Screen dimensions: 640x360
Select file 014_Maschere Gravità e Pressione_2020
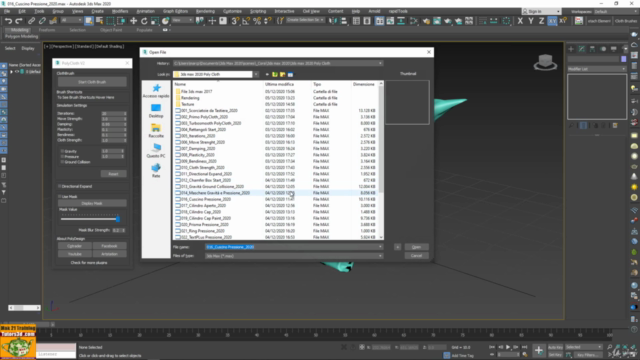point(216,193)
